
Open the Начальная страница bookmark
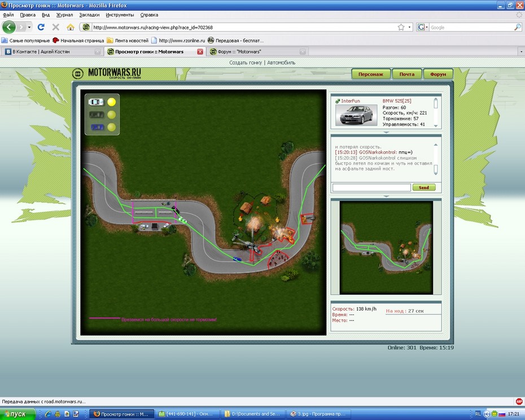click(x=78, y=41)
